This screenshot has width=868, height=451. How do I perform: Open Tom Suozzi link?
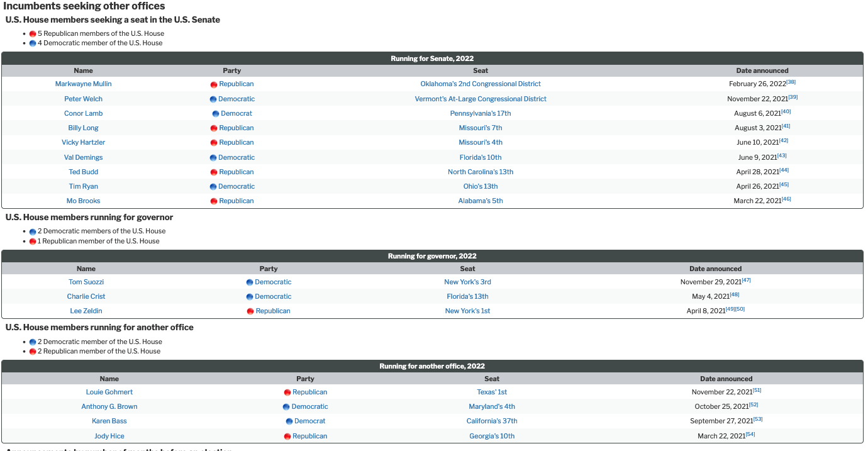click(x=86, y=282)
